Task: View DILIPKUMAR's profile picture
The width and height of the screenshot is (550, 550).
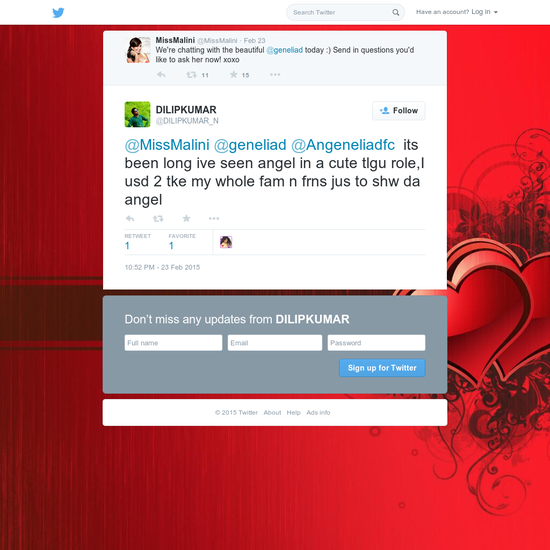Action: pyautogui.click(x=138, y=114)
